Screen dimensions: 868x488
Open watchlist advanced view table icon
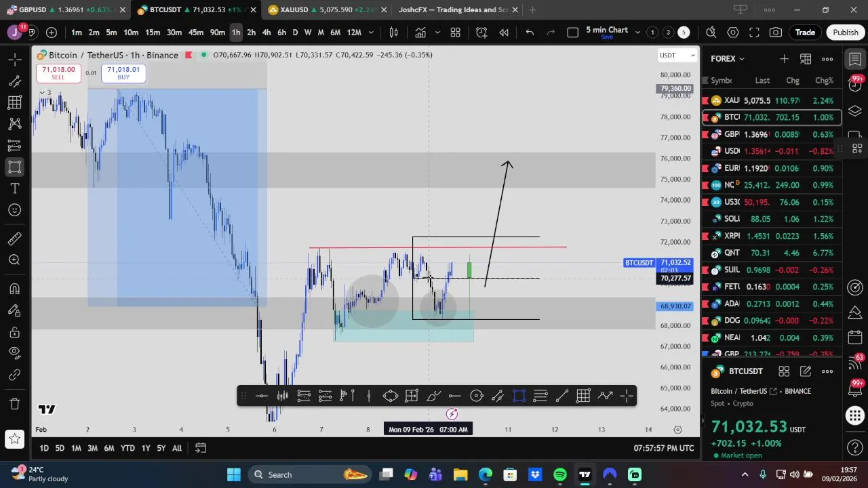point(806,59)
